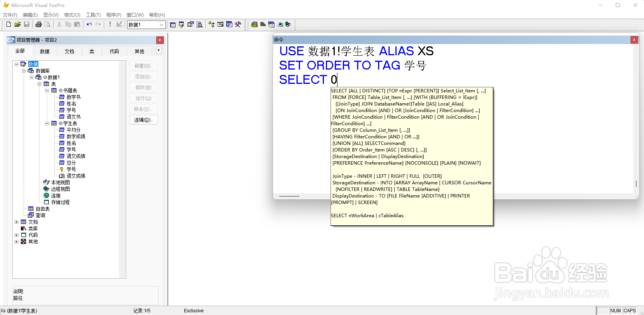This screenshot has width=644, height=315.
Task: Click the Toolbox hammer and wrench icon
Action: (x=238, y=24)
